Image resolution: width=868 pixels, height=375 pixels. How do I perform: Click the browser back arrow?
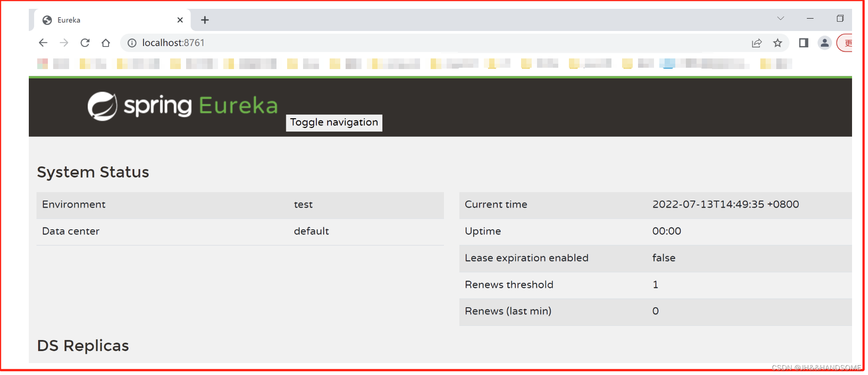coord(43,43)
